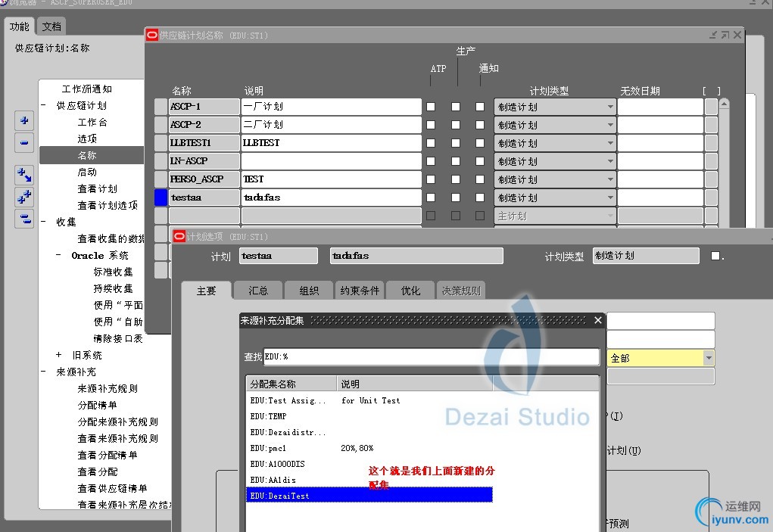The image size is (773, 532).
Task: Switch to the 功能 tab
Action: (x=19, y=26)
